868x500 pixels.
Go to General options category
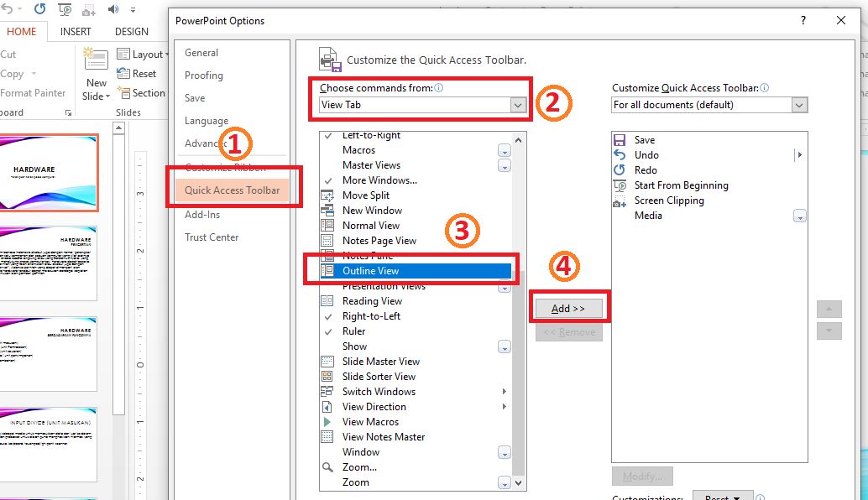[x=201, y=53]
